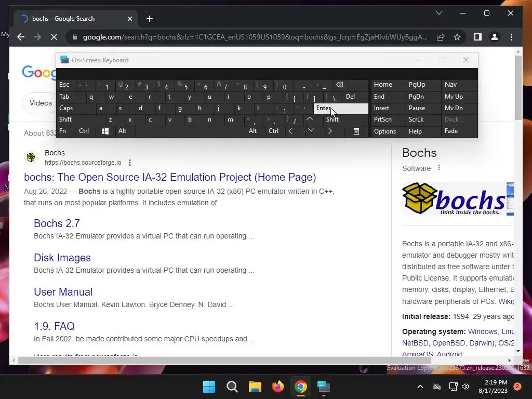Open more options for Bochs search result
The width and height of the screenshot is (532, 399).
pos(130,163)
